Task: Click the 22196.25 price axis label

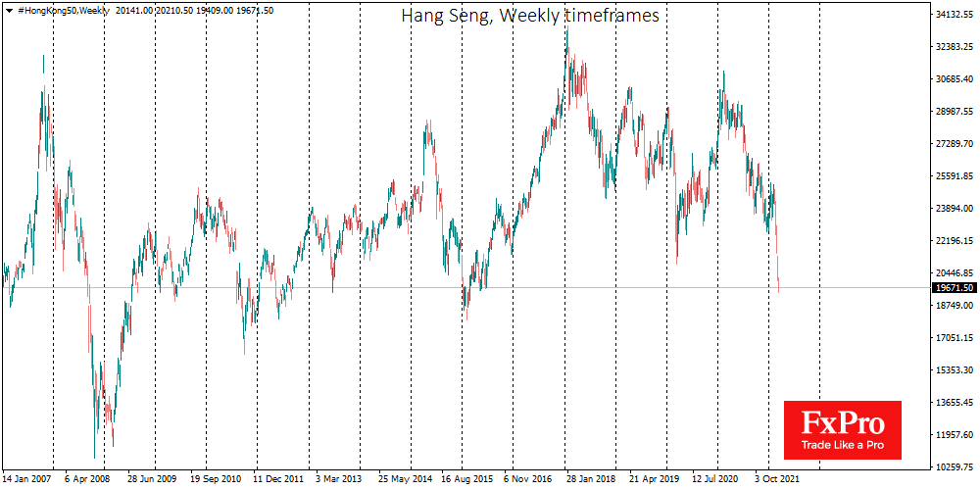Action: (954, 241)
